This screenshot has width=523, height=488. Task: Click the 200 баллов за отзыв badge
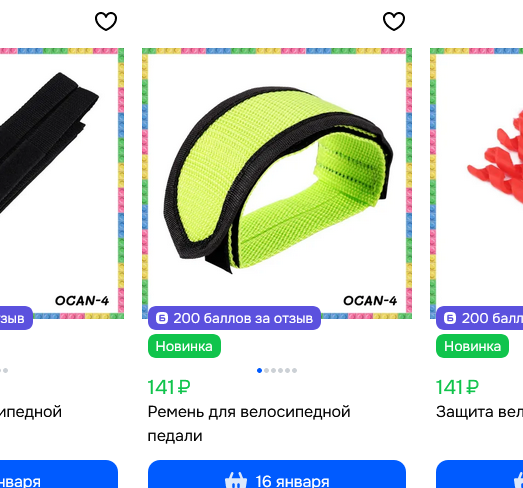234,318
